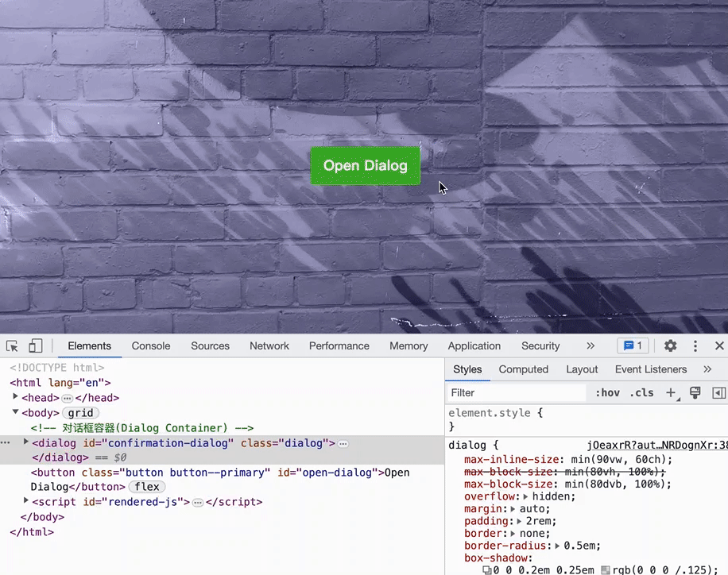
Task: Expand the padding shorthand triangle
Action: (519, 521)
